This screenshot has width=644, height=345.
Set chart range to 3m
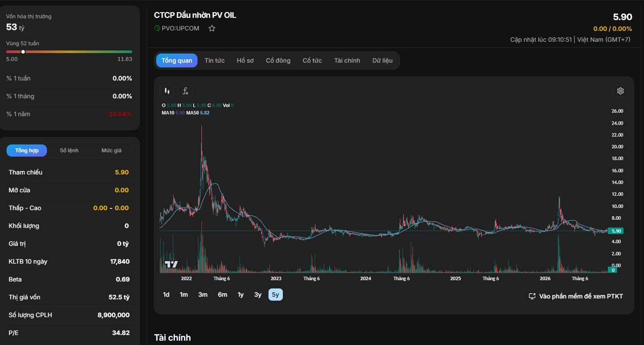203,295
